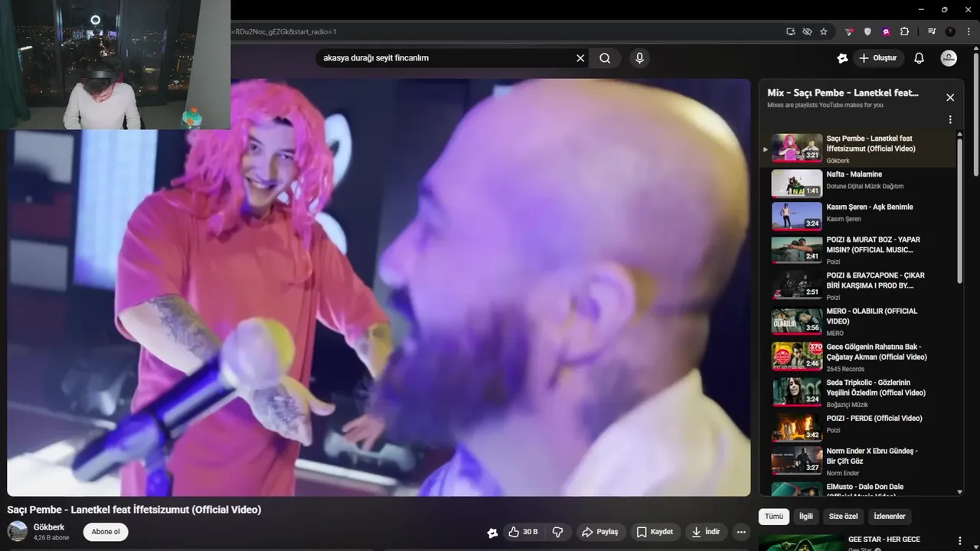Click the video player to pause
The width and height of the screenshot is (980, 551).
(x=379, y=287)
